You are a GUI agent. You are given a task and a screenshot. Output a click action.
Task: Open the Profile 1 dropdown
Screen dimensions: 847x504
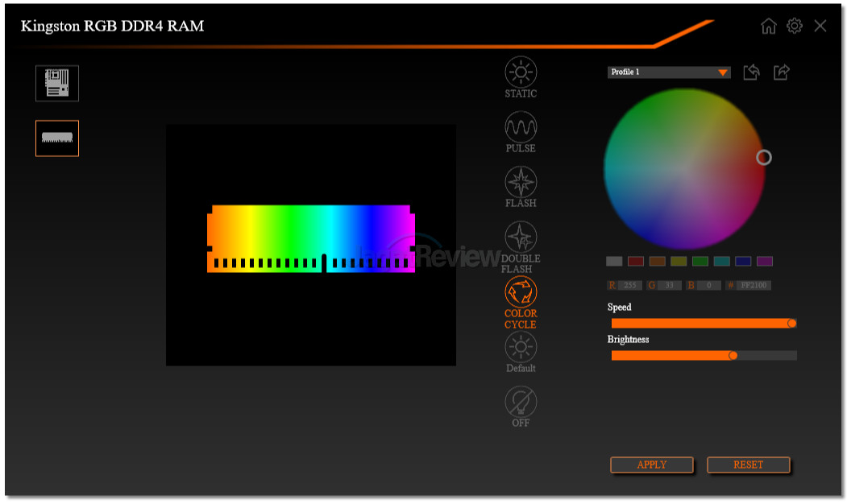click(669, 72)
